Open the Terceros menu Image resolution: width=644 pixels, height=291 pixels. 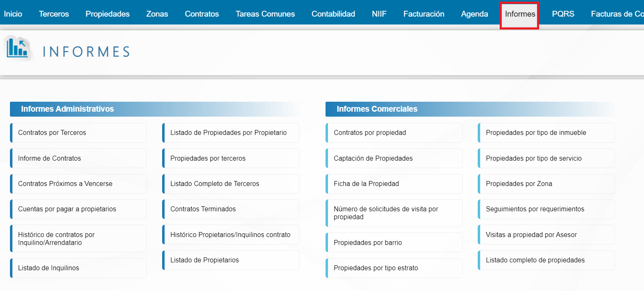pos(54,14)
